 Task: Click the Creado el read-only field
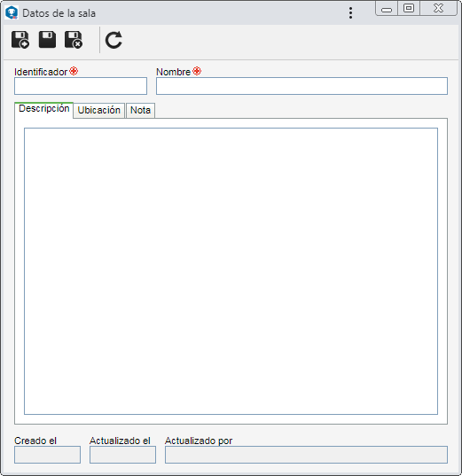[47, 455]
